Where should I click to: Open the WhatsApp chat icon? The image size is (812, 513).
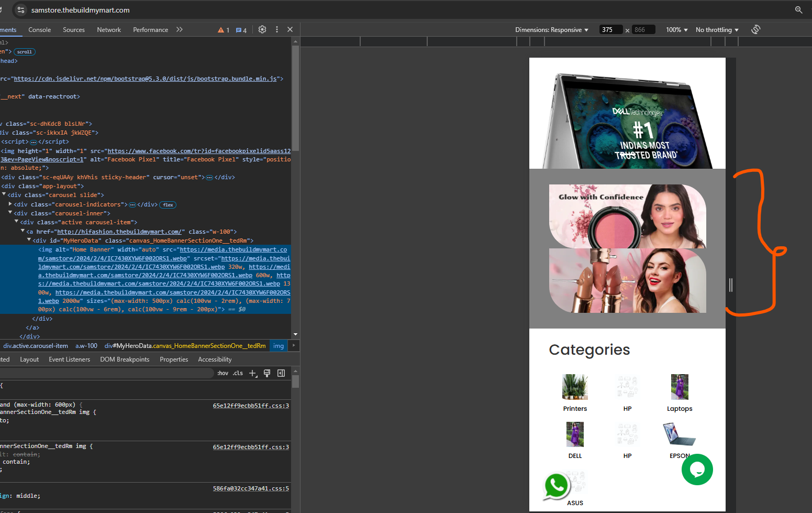coord(557,486)
